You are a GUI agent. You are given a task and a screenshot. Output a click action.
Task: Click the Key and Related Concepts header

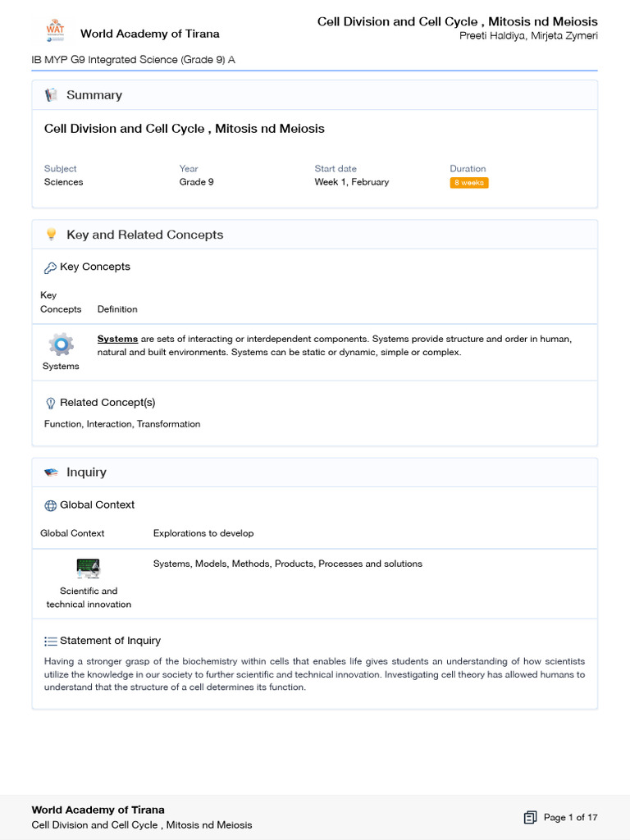(144, 235)
